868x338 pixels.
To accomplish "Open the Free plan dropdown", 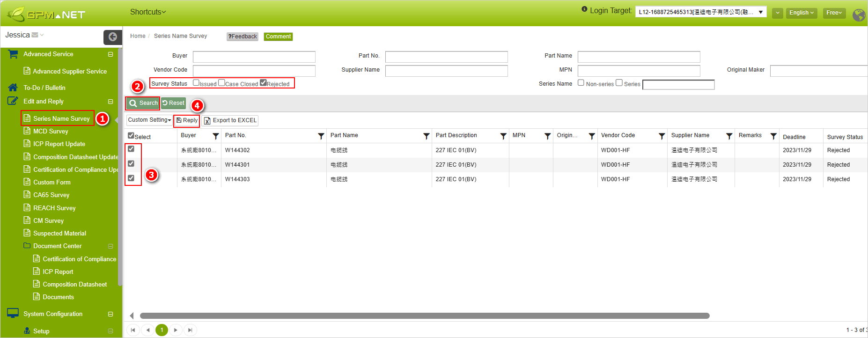I will 834,13.
